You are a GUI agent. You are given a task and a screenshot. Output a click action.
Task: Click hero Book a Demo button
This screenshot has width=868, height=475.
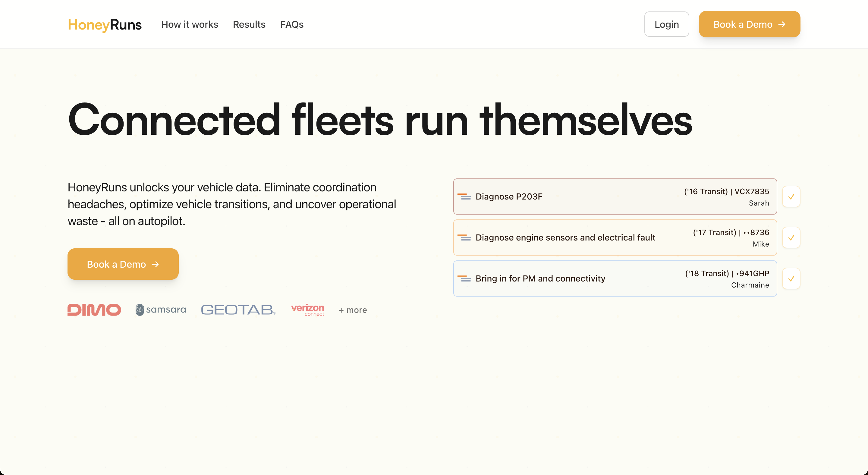pos(123,264)
